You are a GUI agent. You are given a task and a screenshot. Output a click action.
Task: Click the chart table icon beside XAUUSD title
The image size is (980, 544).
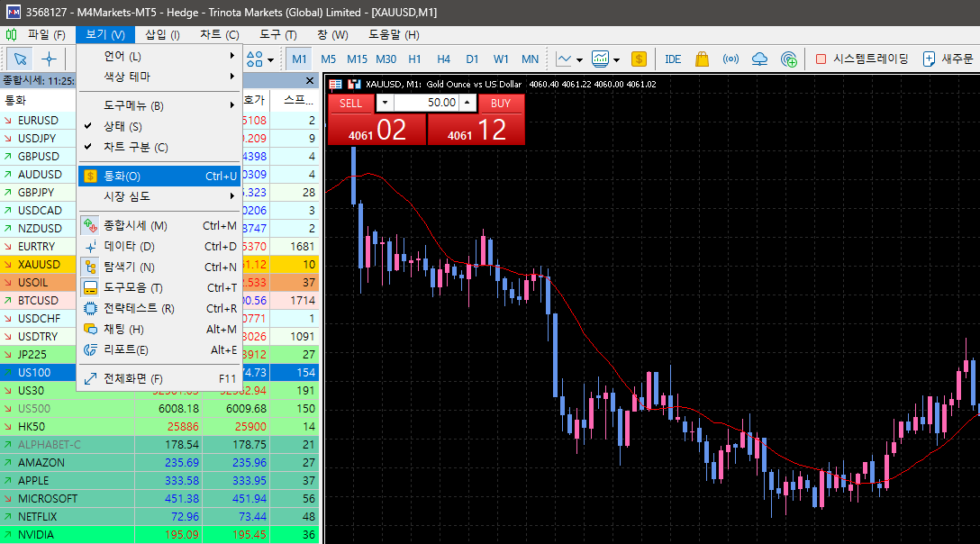click(336, 84)
